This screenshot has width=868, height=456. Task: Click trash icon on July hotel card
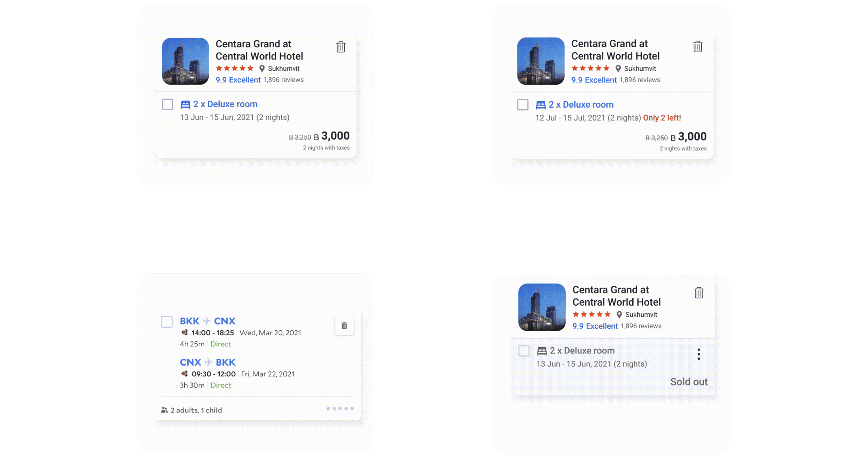pos(697,47)
